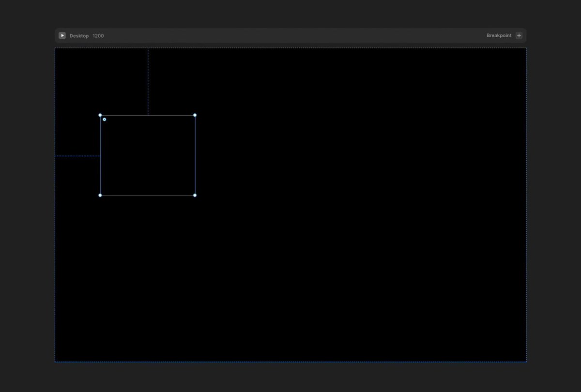Image resolution: width=581 pixels, height=392 pixels.
Task: Click the bottom-left resize handle of the frame
Action: [x=100, y=196]
